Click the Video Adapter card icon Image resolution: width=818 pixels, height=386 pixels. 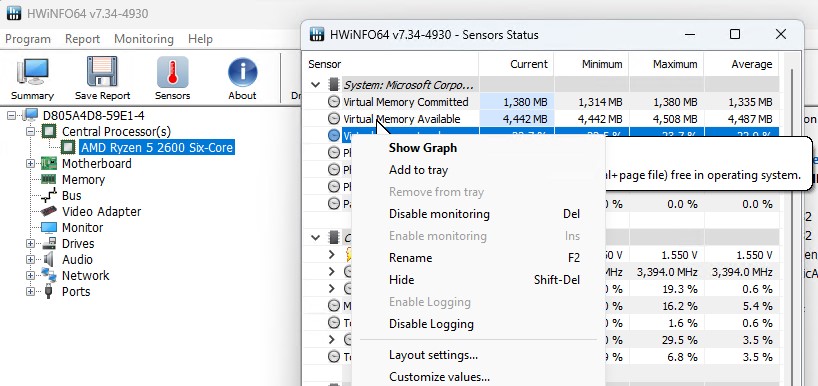tap(49, 212)
